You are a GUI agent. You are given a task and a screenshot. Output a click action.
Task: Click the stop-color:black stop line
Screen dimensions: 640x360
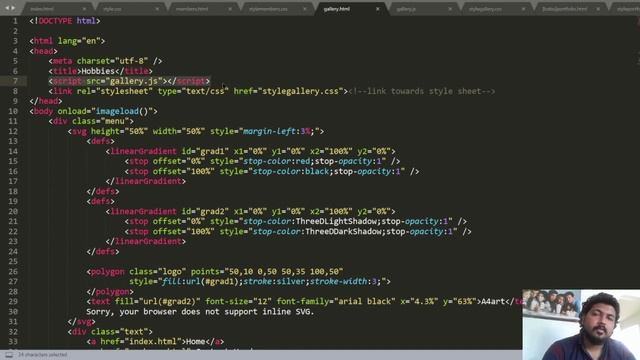(x=272, y=171)
